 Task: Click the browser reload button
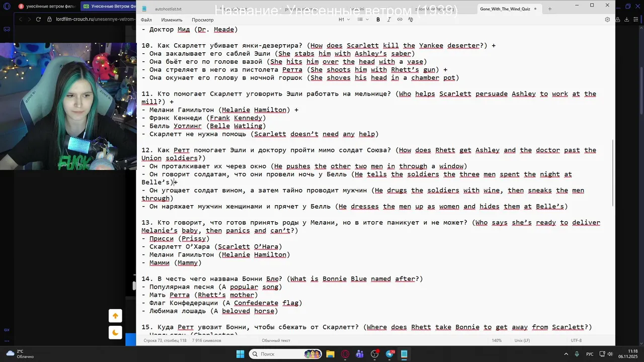pos(38,19)
